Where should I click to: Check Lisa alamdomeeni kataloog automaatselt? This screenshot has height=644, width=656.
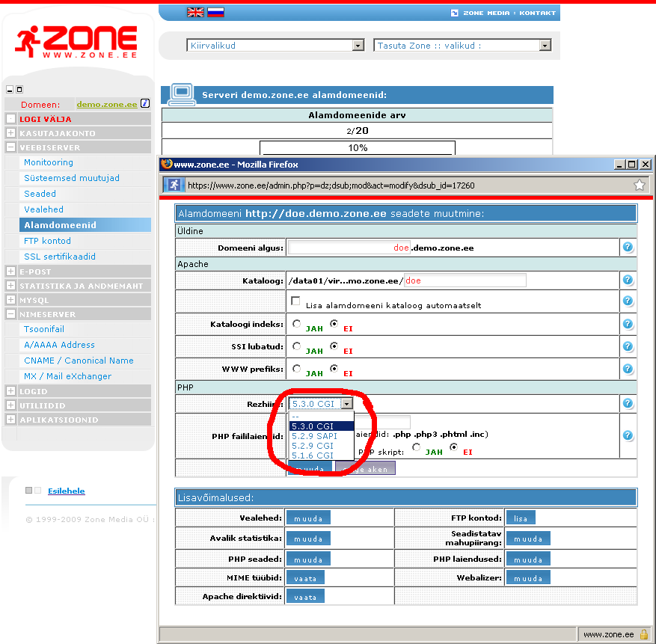click(295, 301)
